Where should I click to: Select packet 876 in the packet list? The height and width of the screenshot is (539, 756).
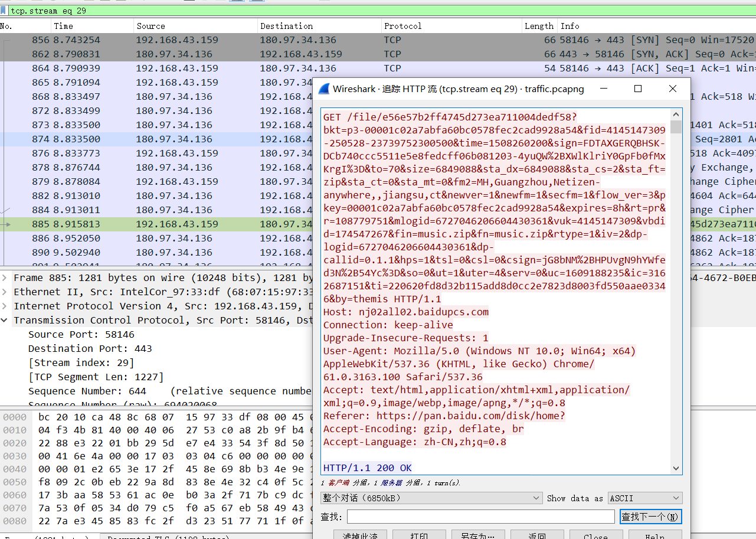pos(156,153)
